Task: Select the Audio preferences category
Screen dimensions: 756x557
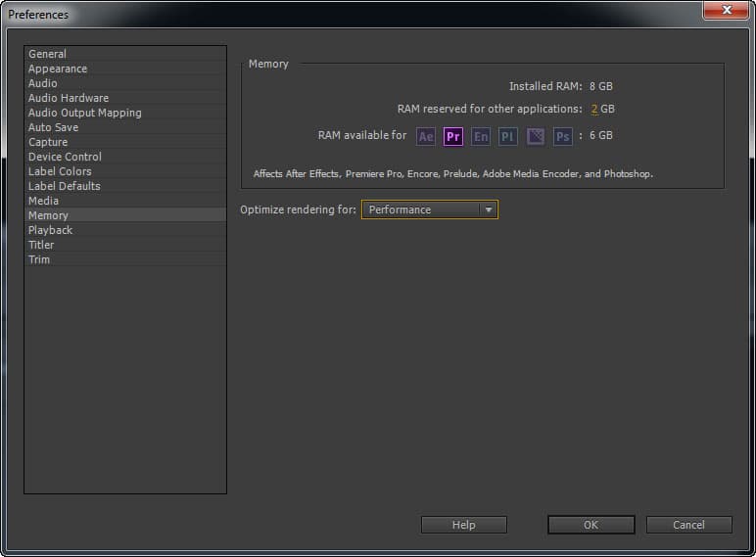Action: [125, 83]
